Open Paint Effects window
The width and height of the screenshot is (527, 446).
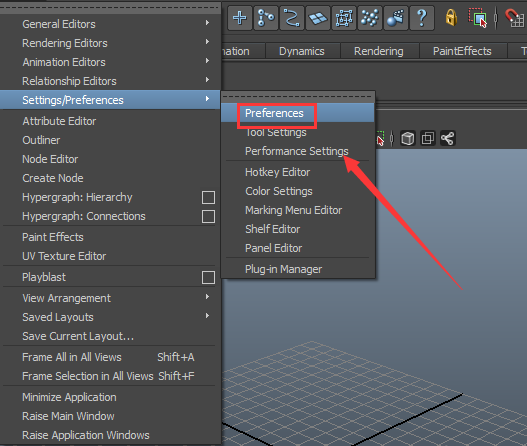[110, 237]
